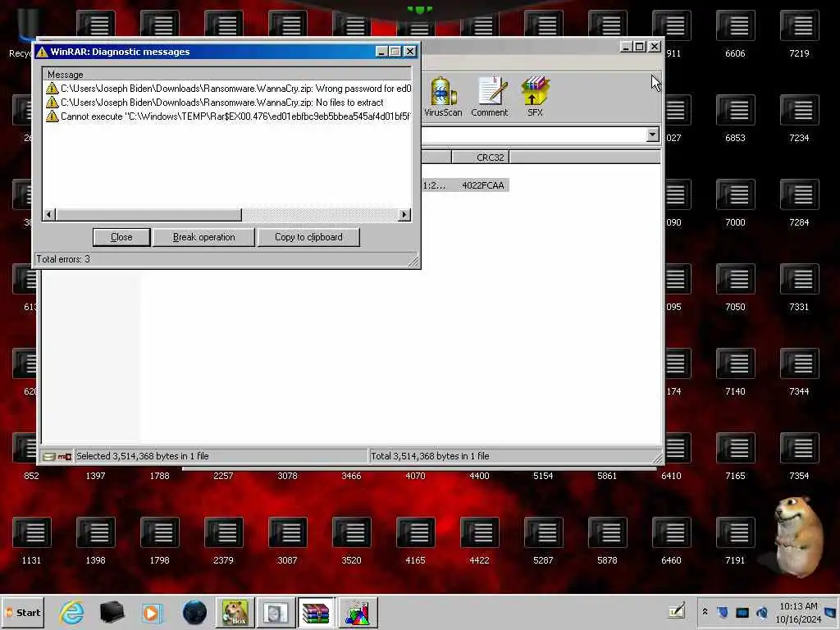840x630 pixels.
Task: Open the black folder taskbar icon
Action: (x=112, y=613)
